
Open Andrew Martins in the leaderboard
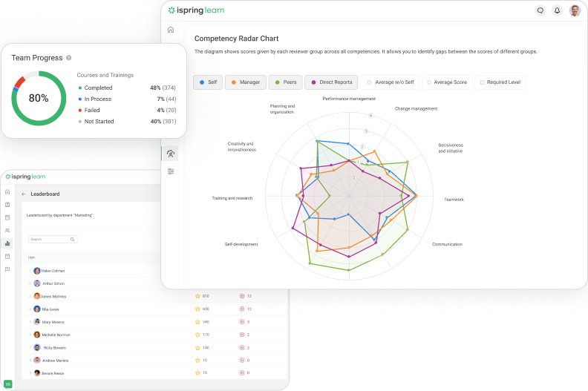tap(56, 361)
